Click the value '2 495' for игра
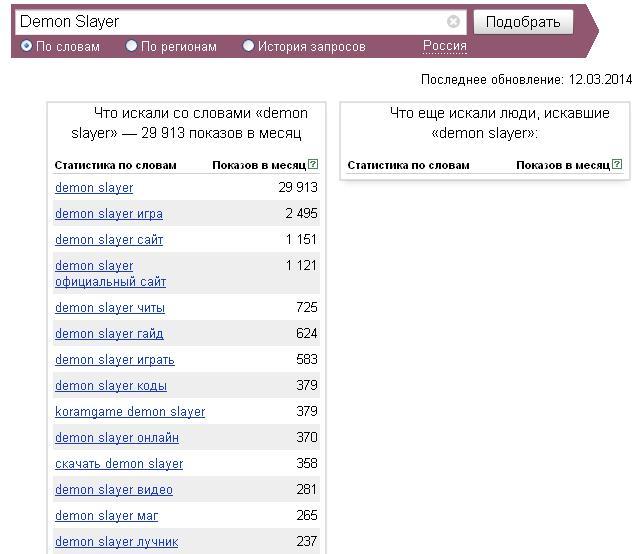The height and width of the screenshot is (554, 641). pyautogui.click(x=301, y=213)
